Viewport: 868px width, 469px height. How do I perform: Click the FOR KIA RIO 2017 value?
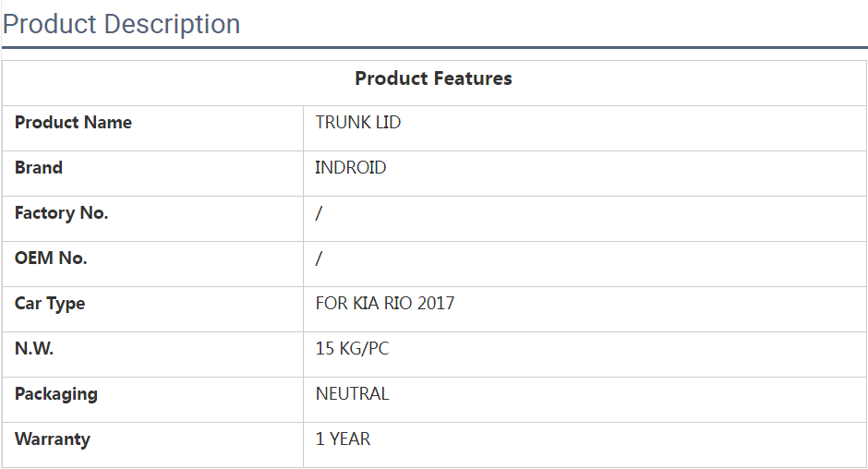tap(385, 304)
